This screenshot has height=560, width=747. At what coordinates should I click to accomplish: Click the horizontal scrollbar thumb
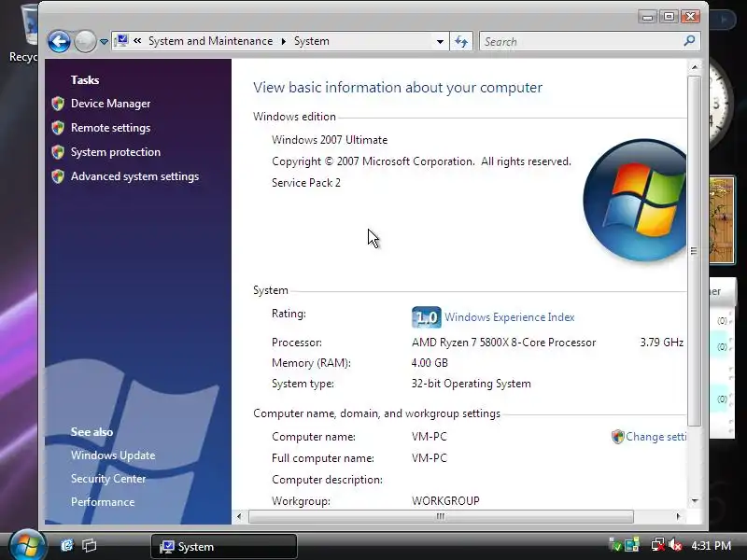[441, 516]
